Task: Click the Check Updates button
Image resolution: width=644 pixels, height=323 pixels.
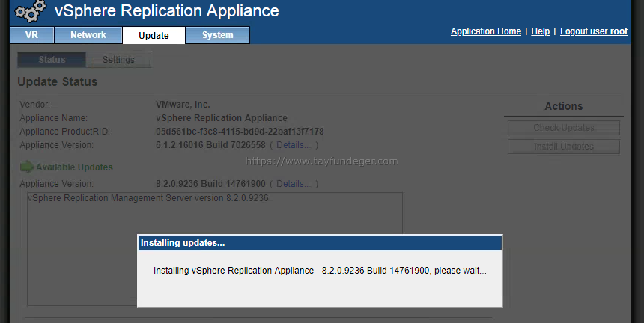Action: (x=563, y=128)
